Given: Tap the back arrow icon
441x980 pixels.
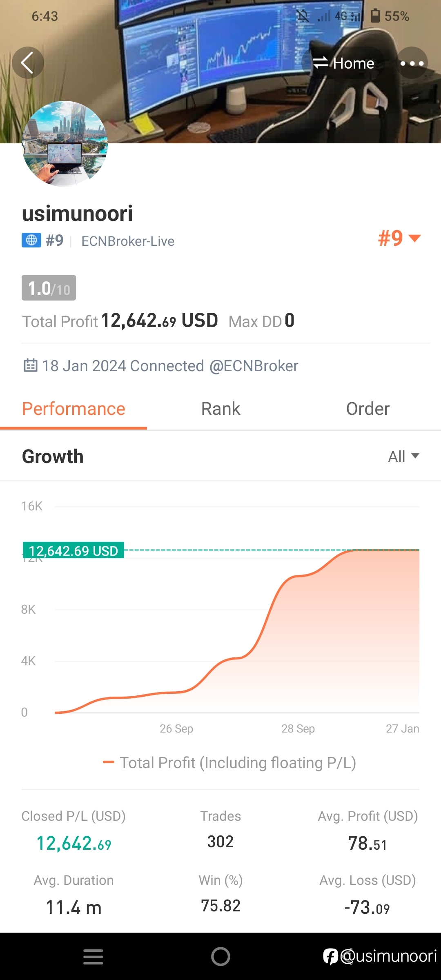Looking at the screenshot, I should coord(28,63).
